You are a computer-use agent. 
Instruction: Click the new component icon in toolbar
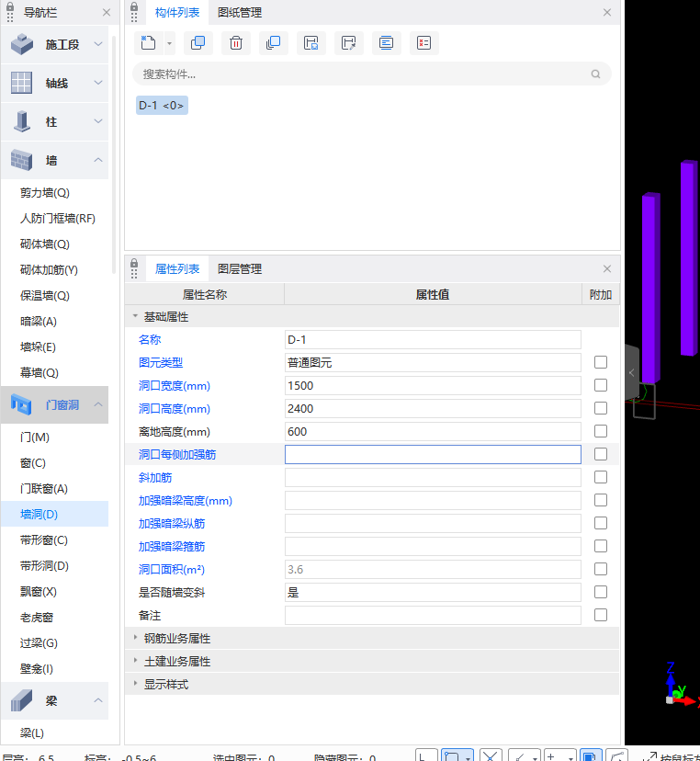pyautogui.click(x=149, y=43)
